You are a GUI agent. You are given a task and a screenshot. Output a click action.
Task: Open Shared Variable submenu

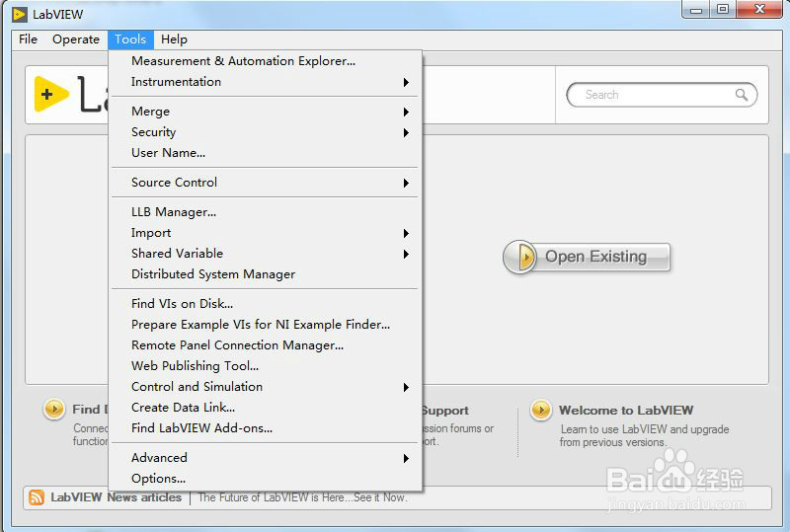[x=265, y=254]
